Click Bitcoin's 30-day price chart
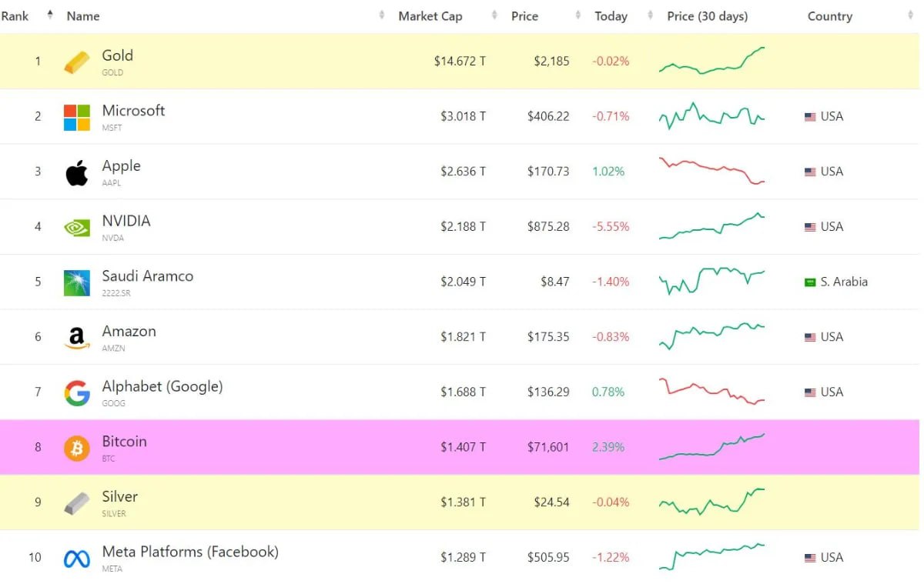Screen dimensions: 924x584 click(x=711, y=447)
